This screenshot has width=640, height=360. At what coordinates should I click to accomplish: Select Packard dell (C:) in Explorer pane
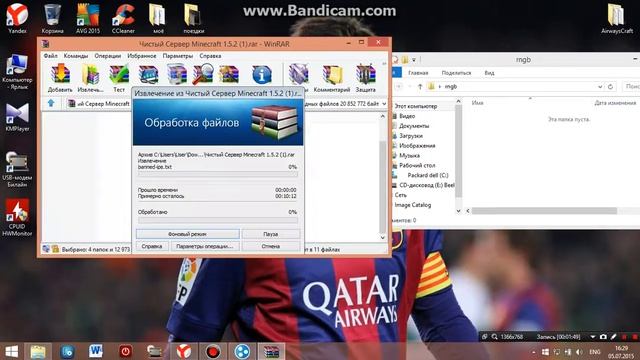pos(427,175)
